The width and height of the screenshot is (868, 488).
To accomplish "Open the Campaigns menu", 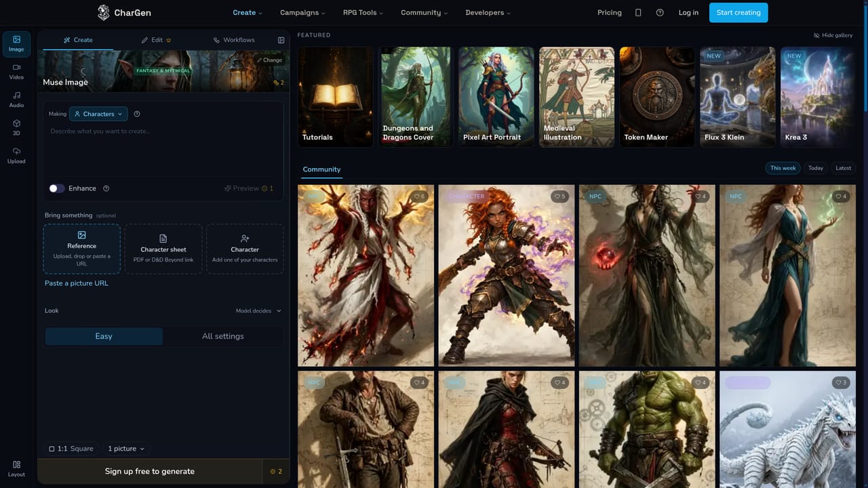I will coord(302,12).
